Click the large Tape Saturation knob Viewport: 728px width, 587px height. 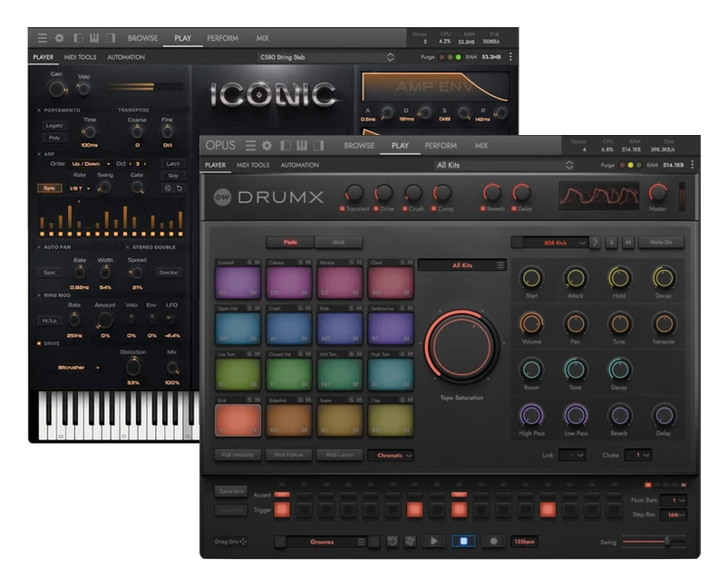pos(461,346)
